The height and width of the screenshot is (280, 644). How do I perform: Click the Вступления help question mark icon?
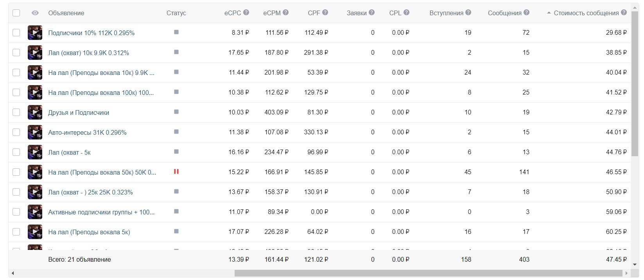[468, 12]
